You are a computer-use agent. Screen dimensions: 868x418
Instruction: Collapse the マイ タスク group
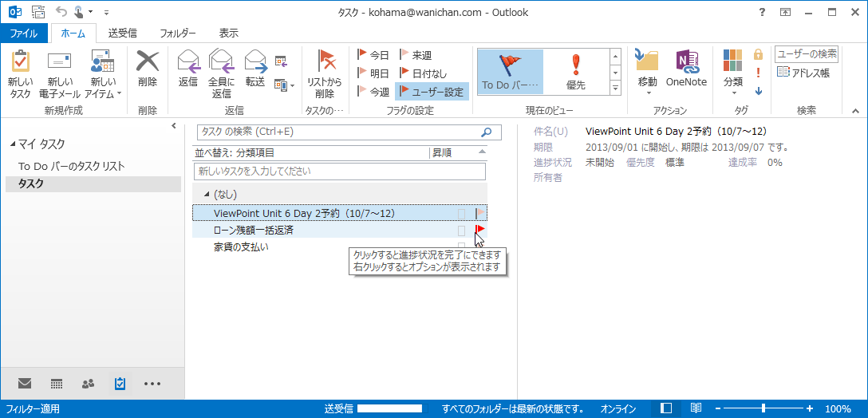click(12, 144)
